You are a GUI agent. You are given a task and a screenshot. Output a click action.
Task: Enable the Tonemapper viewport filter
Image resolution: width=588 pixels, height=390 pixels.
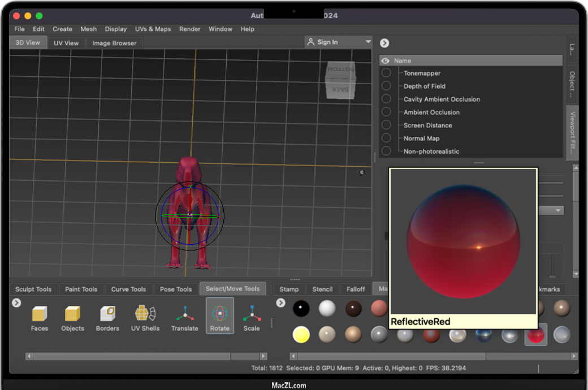click(x=386, y=73)
